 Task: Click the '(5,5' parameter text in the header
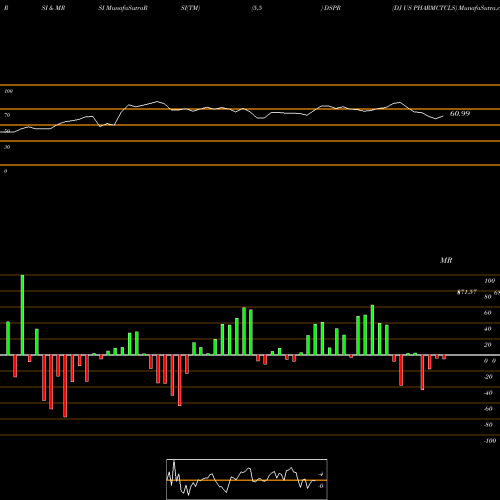(257, 8)
